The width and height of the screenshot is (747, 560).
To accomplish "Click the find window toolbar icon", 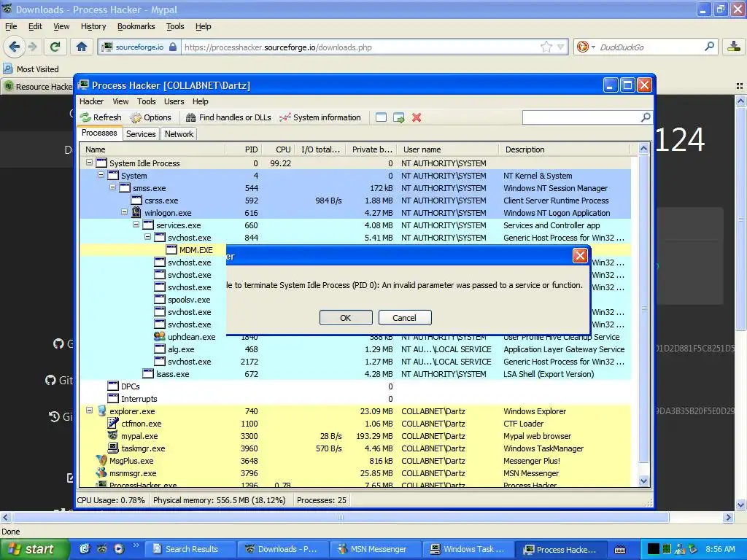I will 381,117.
